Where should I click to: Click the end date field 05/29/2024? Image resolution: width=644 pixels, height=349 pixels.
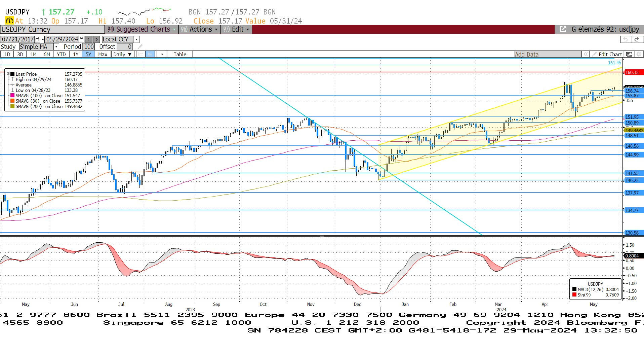tap(62, 39)
